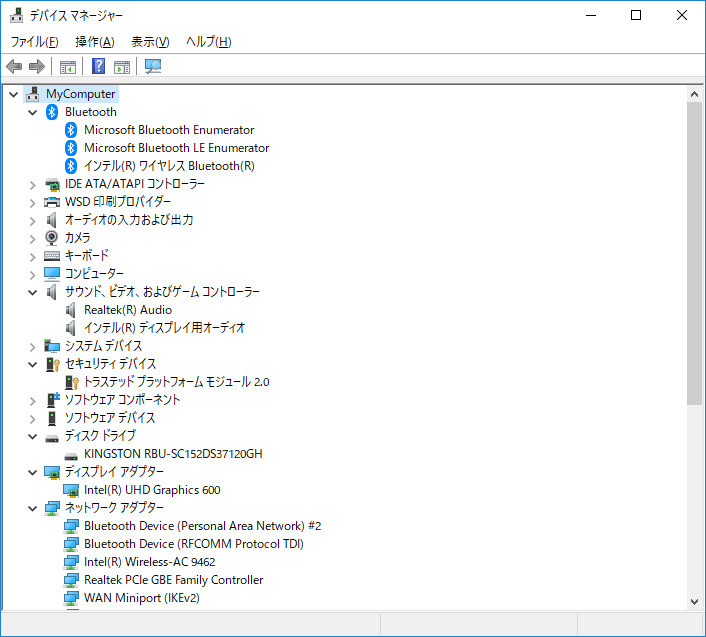
Task: Expand the システム デバイス category
Action: 32,347
